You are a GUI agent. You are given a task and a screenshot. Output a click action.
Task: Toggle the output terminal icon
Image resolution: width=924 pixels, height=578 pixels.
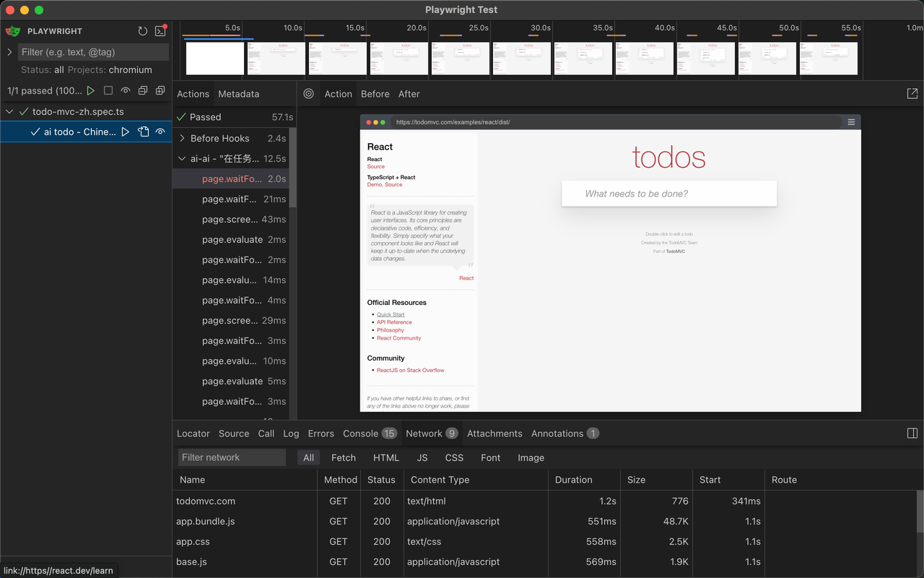160,31
